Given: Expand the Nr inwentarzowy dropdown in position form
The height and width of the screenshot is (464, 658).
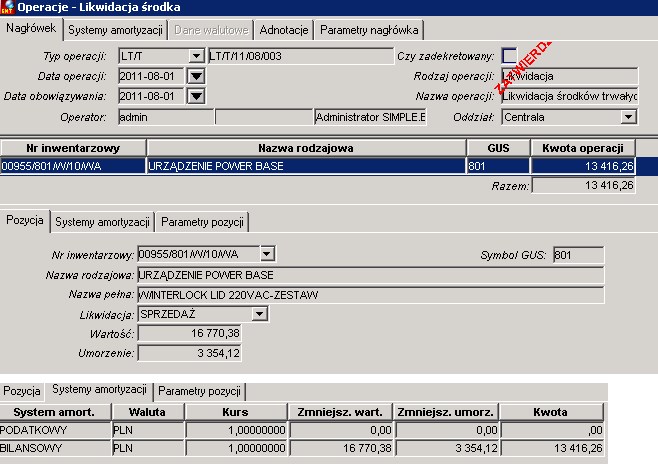Looking at the screenshot, I should [267, 254].
